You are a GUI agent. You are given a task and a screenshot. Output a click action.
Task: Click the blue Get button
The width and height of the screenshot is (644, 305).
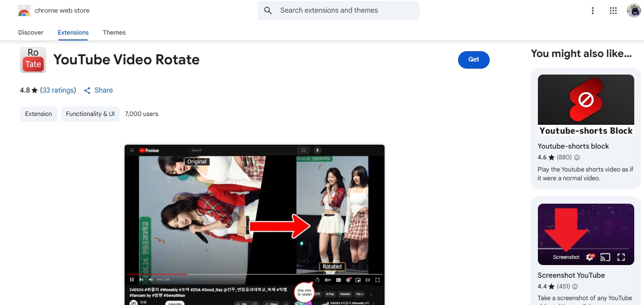[474, 59]
